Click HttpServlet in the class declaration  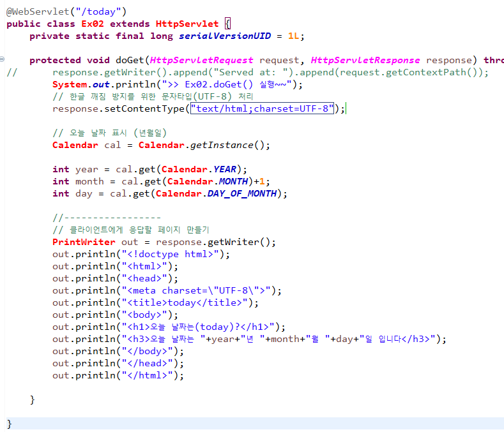(x=187, y=24)
